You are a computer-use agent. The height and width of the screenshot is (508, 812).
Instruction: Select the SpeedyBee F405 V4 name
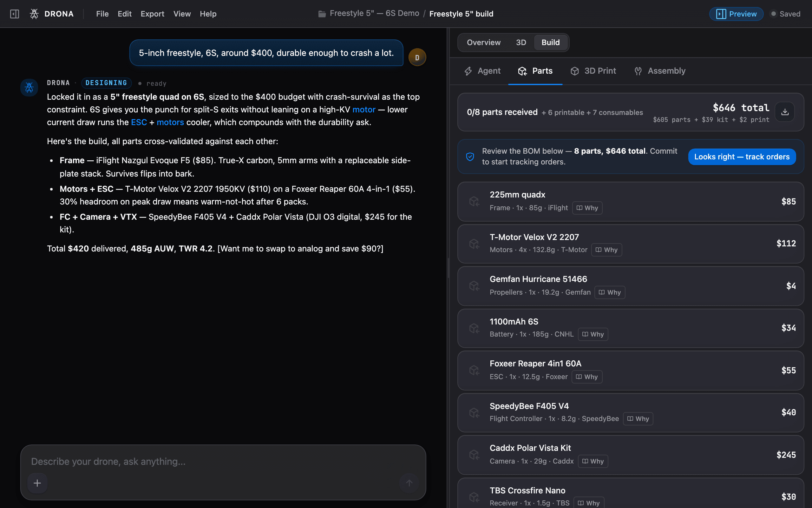[x=529, y=406]
